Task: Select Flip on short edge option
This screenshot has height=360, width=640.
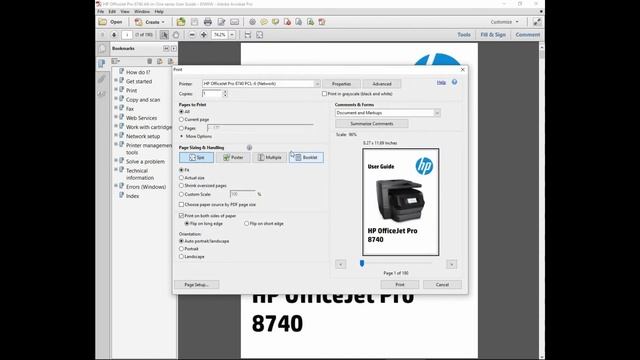Action: pos(247,224)
